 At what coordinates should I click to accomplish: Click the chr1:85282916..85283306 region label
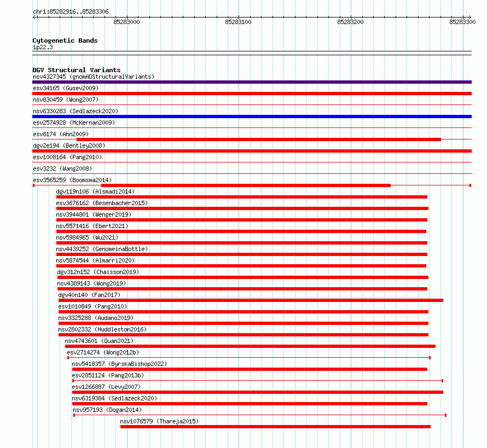coord(71,11)
